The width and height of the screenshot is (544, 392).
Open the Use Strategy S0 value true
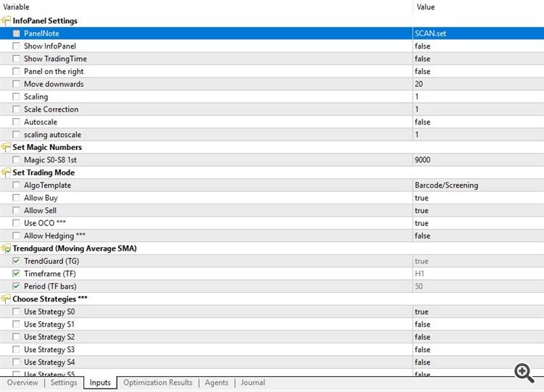(421, 312)
